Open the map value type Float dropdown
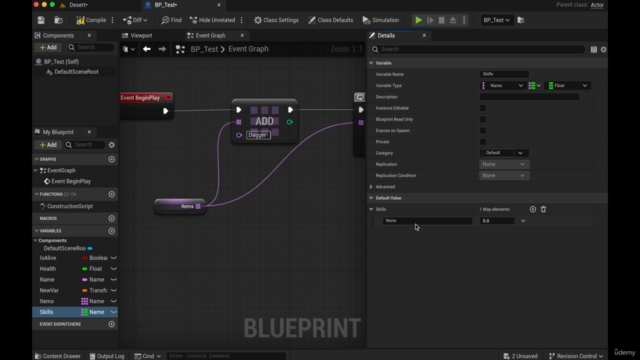This screenshot has height=360, width=640. pos(568,86)
